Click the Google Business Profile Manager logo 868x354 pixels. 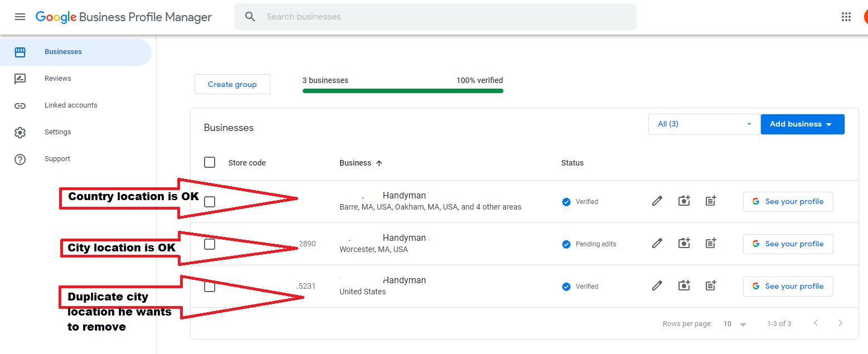123,17
